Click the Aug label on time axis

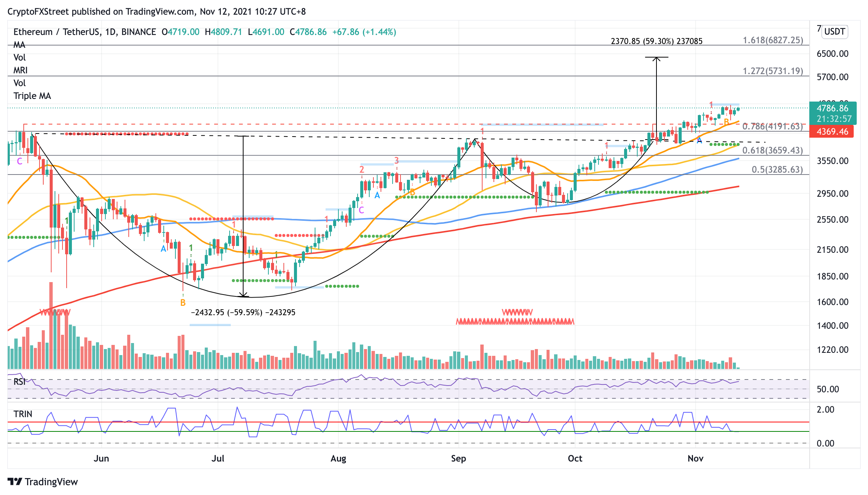(x=338, y=459)
